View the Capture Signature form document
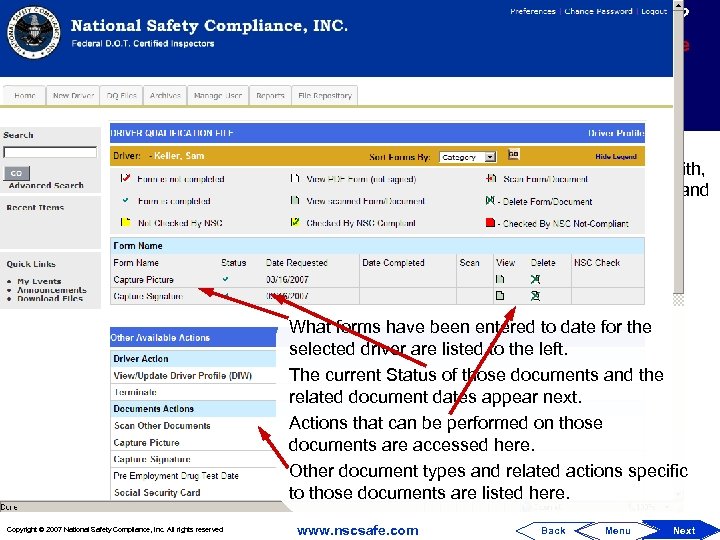The image size is (720, 540). pyautogui.click(x=500, y=296)
